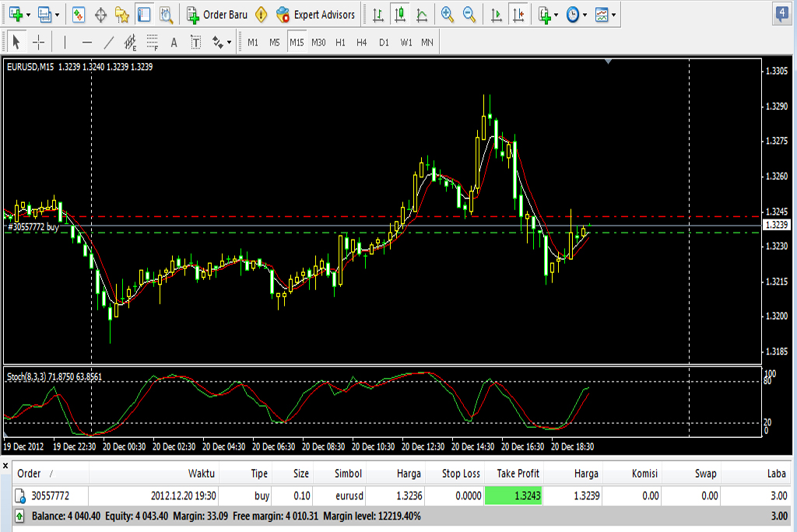Open the Strategy Tester magnifier icon
The height and width of the screenshot is (532, 797).
[167, 15]
